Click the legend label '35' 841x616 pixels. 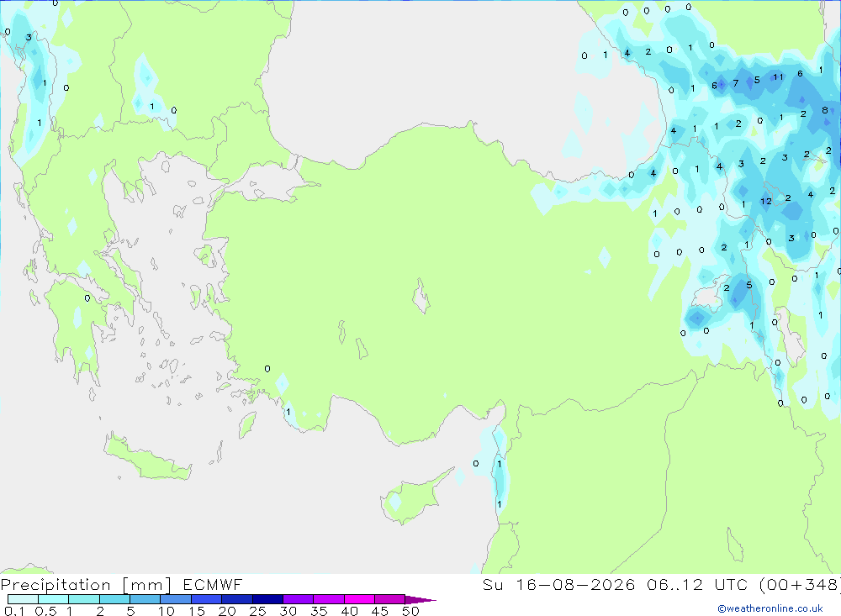point(319,611)
